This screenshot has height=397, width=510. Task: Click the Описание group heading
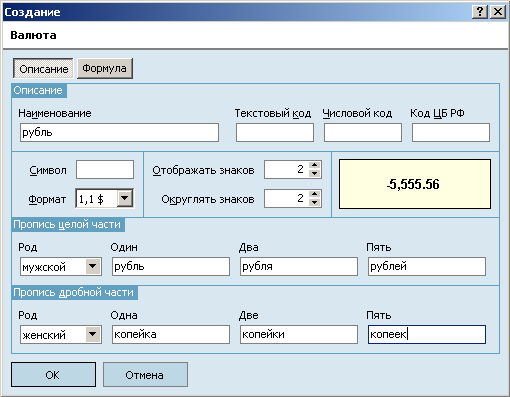click(38, 90)
